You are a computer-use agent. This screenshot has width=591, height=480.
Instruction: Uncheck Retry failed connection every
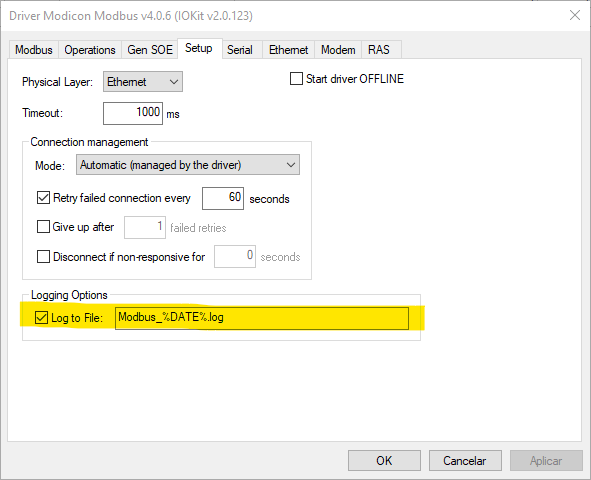tap(43, 197)
